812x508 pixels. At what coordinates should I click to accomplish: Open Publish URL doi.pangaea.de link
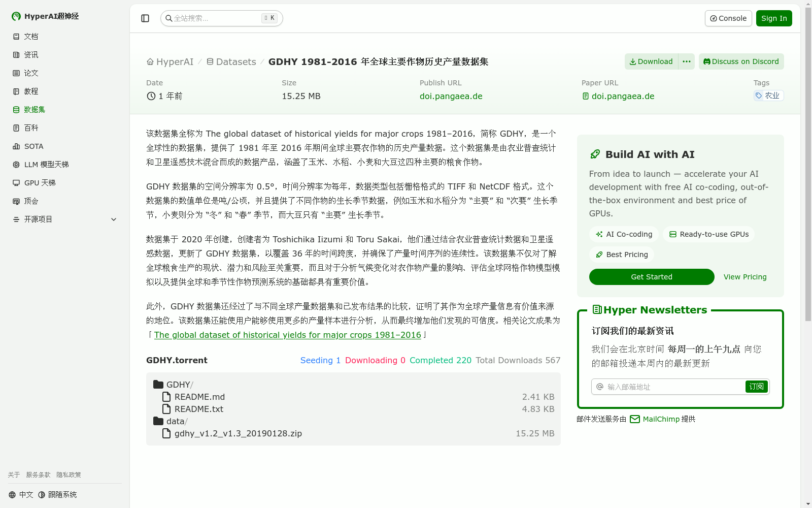click(451, 96)
